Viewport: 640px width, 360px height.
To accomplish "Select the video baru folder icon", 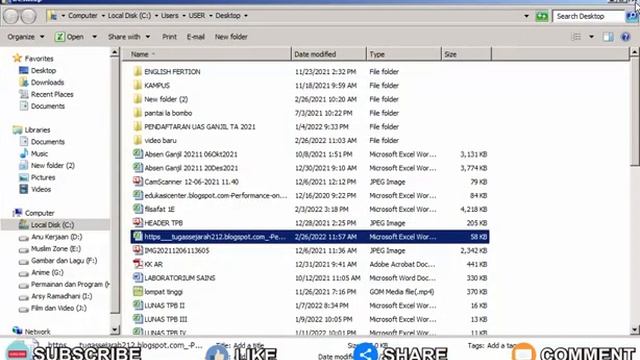I will click(x=138, y=140).
